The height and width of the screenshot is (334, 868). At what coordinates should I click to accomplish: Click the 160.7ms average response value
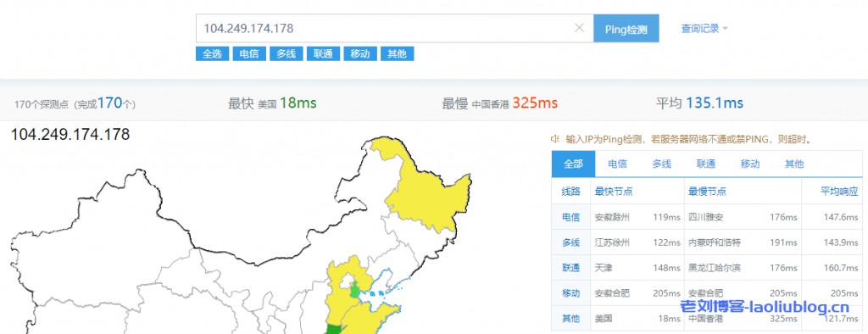pos(841,268)
